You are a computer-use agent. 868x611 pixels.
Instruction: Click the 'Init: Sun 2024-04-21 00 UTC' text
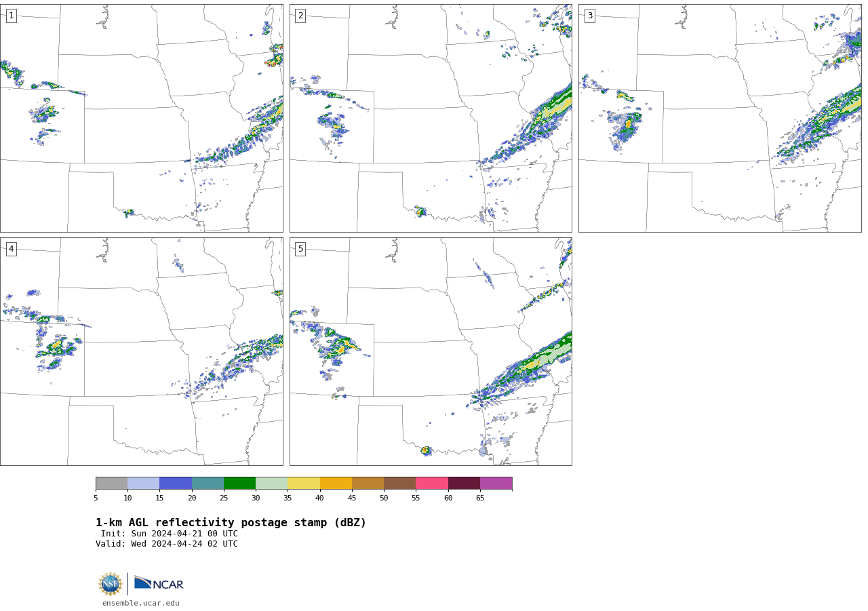tap(170, 534)
